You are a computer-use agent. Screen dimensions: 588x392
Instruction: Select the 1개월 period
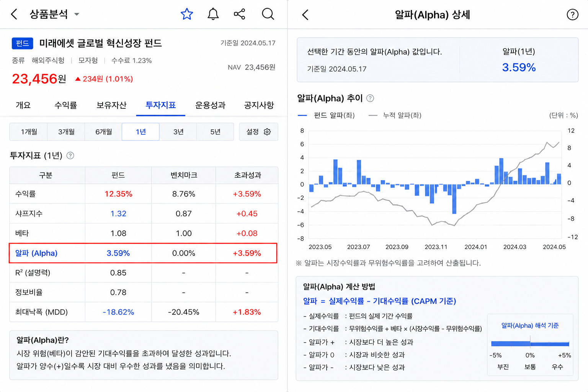coord(29,132)
